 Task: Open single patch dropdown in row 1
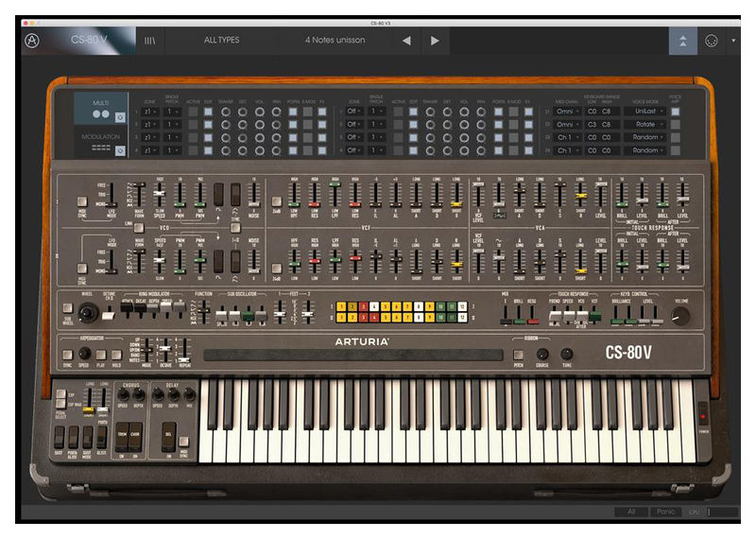(172, 112)
